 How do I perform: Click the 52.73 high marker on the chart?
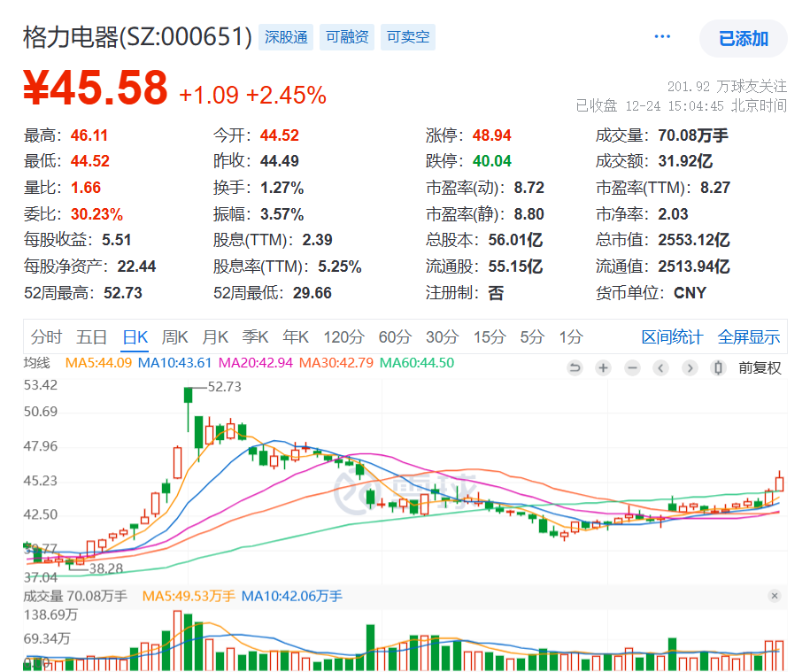click(224, 387)
